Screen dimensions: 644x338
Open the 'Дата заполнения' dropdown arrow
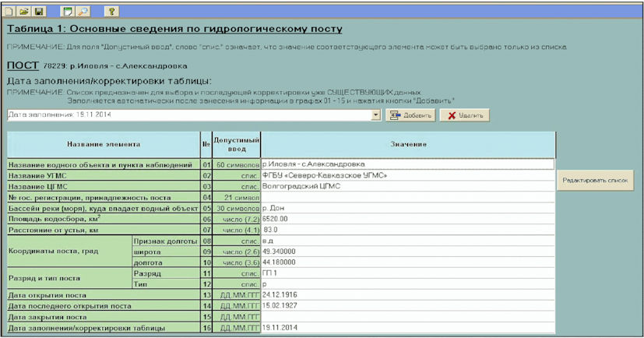[x=375, y=115]
